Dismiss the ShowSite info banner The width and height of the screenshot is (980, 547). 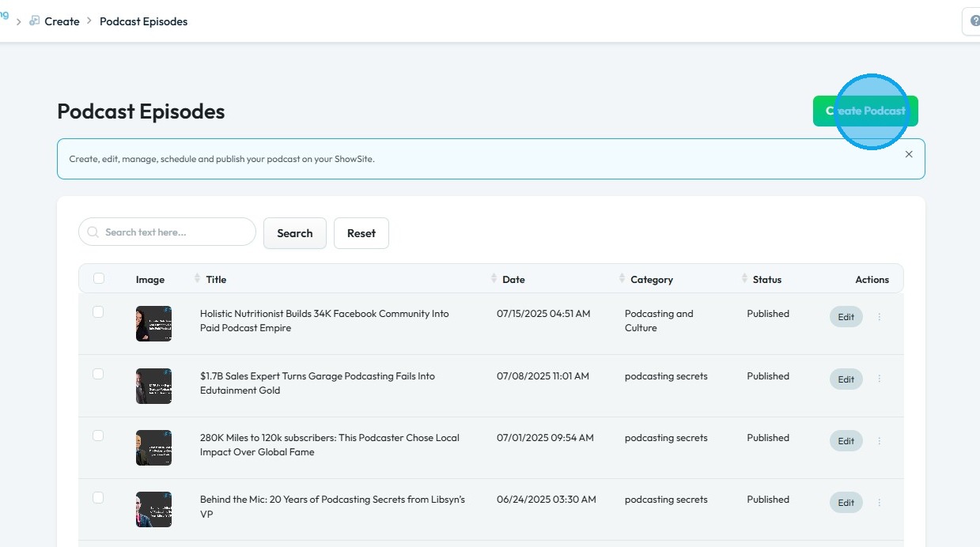909,154
